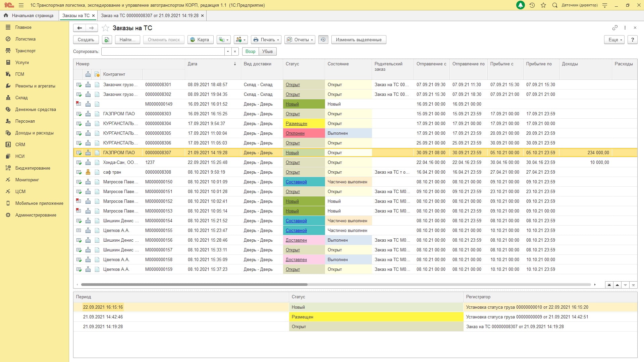This screenshot has width=644, height=362.
Task: Switch to Начальная страница tab
Action: tap(29, 15)
